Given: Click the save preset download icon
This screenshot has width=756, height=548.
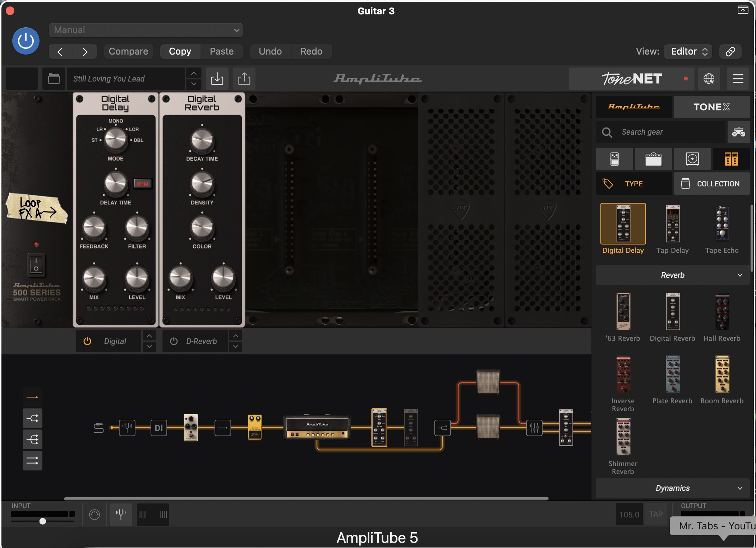Looking at the screenshot, I should click(217, 78).
